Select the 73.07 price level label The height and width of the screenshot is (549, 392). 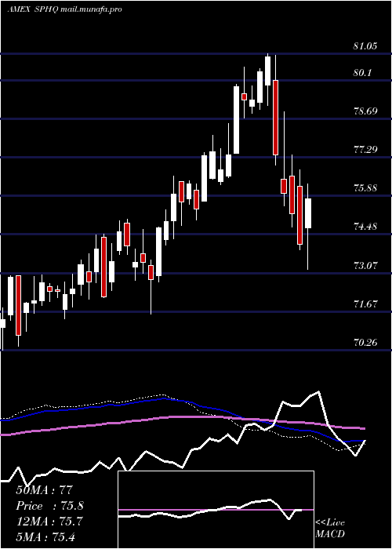365,265
